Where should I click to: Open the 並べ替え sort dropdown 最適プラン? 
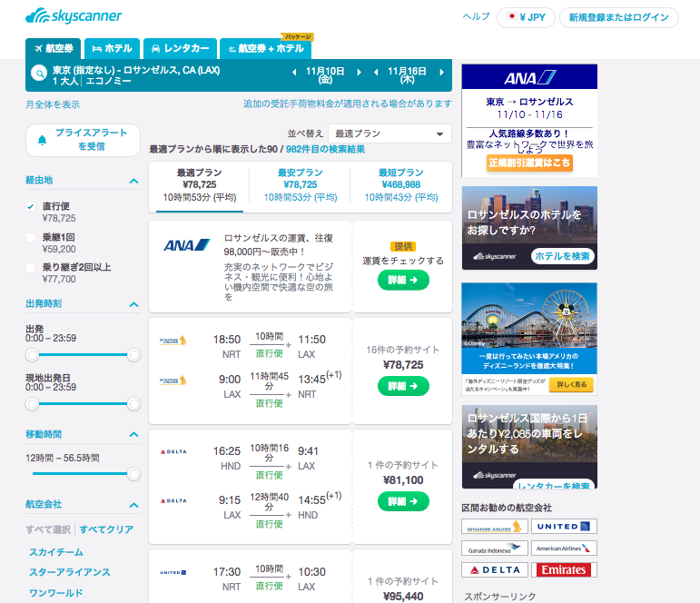pos(389,133)
